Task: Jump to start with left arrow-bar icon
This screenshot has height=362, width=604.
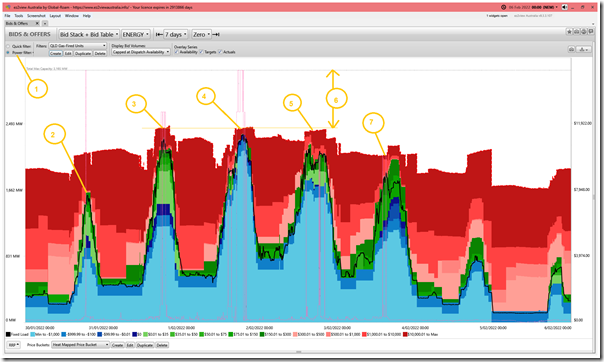Action: point(158,34)
